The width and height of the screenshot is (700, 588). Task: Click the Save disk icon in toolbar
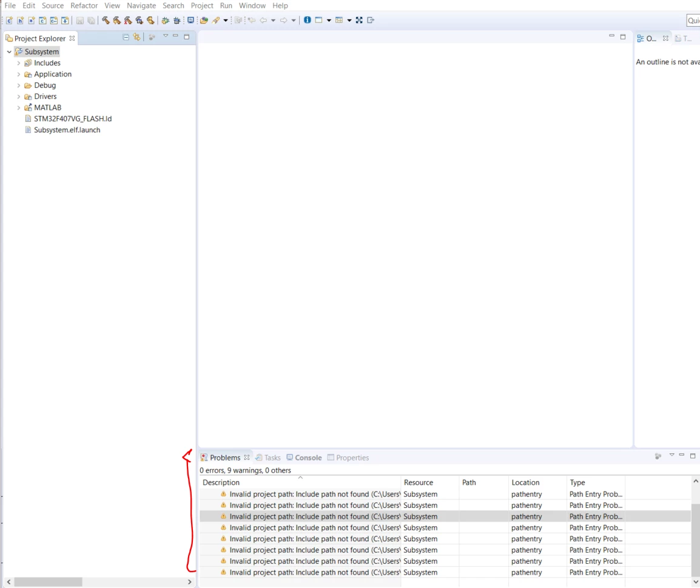[x=79, y=20]
